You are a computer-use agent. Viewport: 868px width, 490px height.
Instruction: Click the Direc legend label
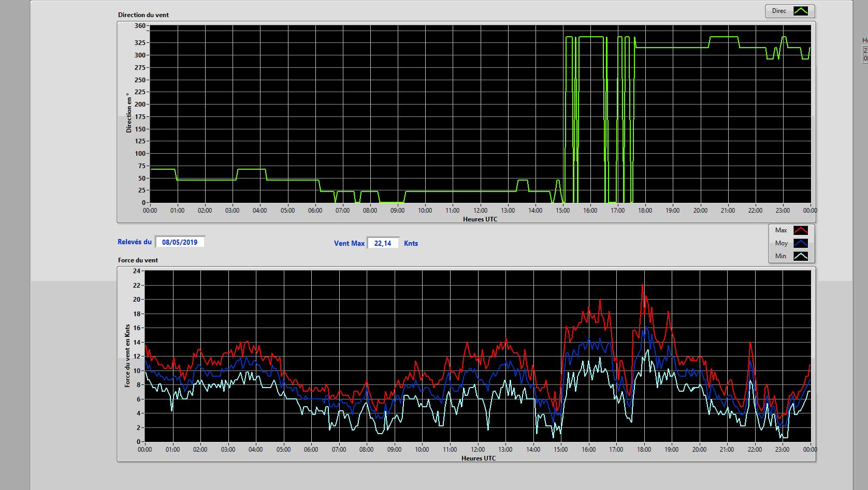click(779, 11)
